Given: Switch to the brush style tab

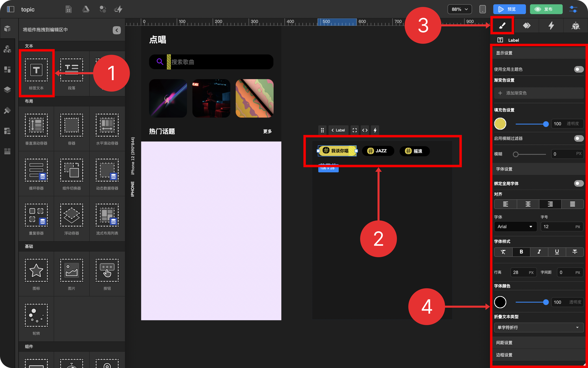Looking at the screenshot, I should click(x=502, y=25).
